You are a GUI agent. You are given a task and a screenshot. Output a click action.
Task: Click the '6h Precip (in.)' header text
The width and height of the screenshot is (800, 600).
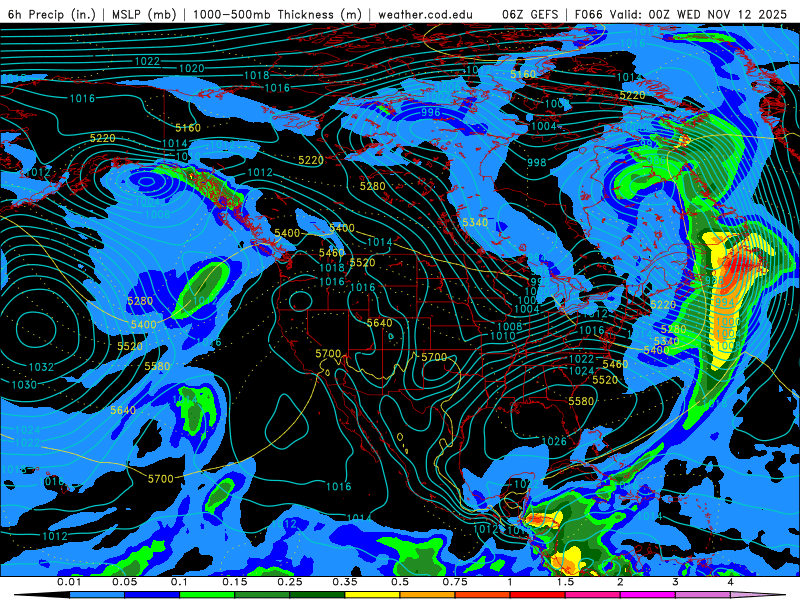click(52, 14)
